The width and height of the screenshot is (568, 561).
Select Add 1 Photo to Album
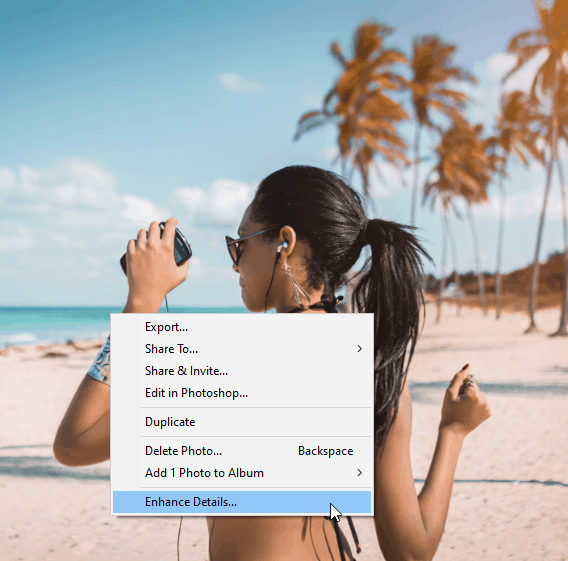(x=242, y=473)
